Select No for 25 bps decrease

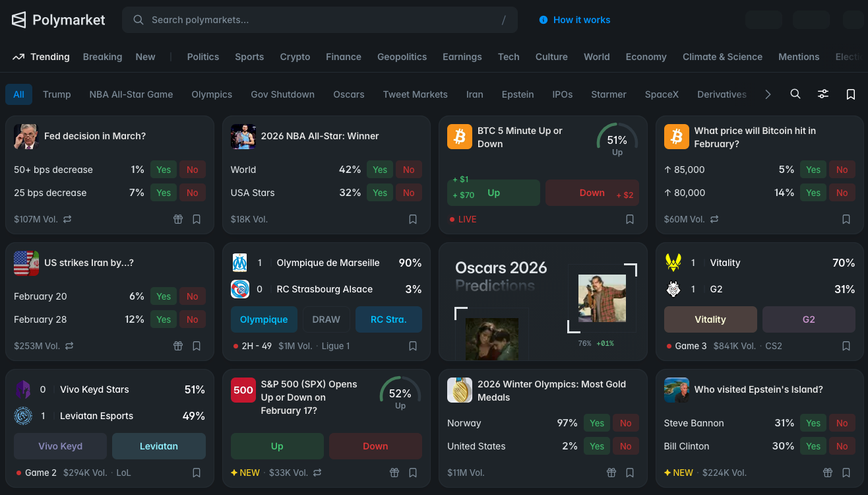[193, 193]
